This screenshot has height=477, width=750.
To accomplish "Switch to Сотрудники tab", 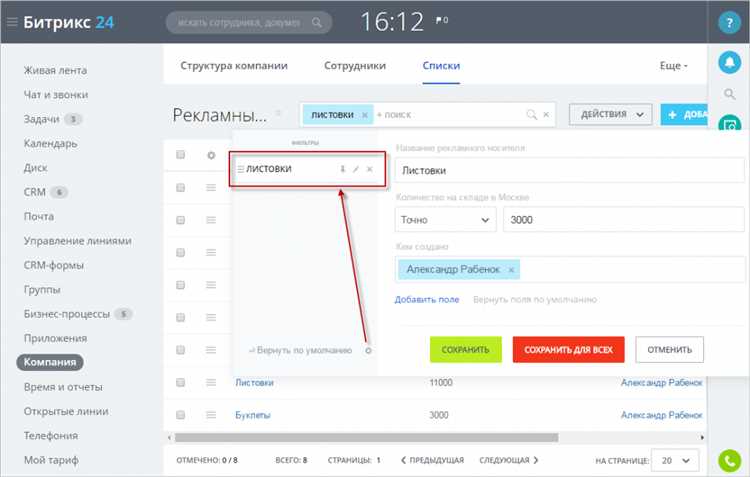I will click(x=355, y=66).
